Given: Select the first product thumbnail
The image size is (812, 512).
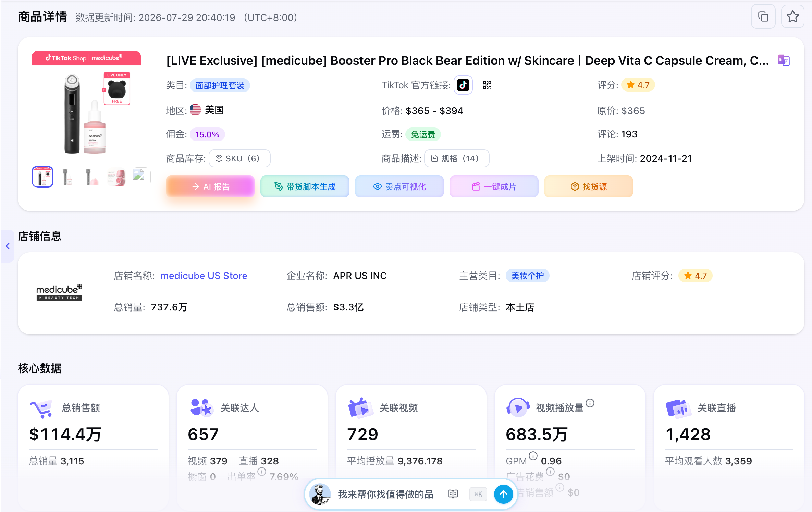Looking at the screenshot, I should point(42,177).
